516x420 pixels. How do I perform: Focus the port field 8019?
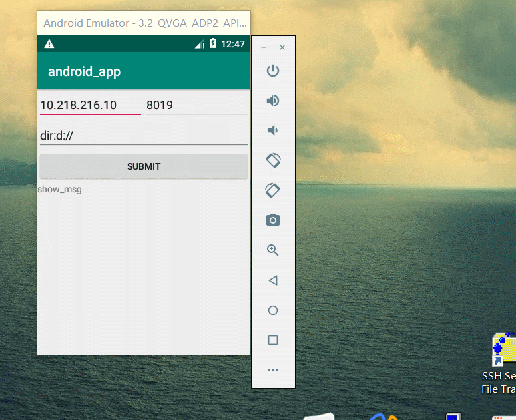tap(197, 105)
